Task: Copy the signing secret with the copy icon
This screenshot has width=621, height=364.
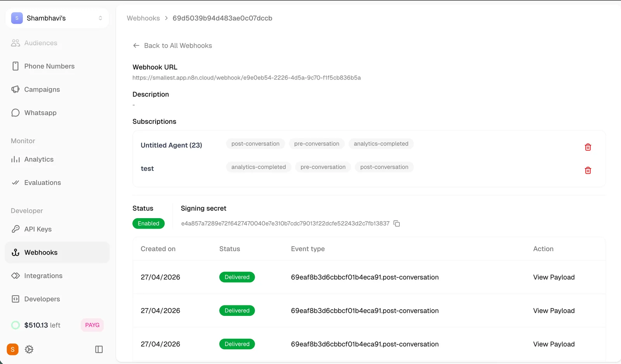Action: 397,224
